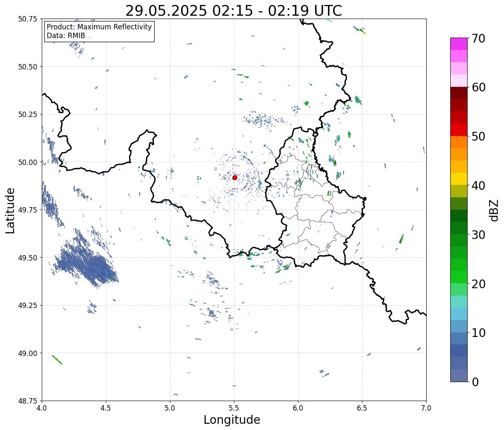Click latitude tick label 50.00
Screen dimensions: 504x430
click(x=28, y=162)
